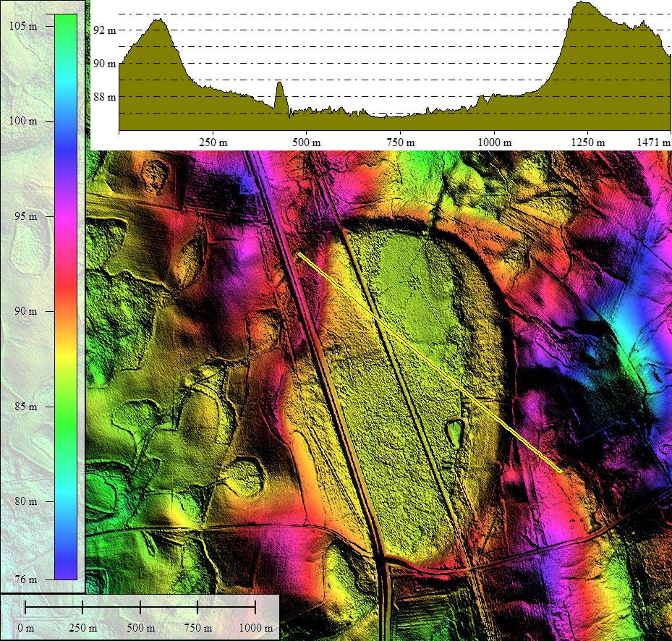The height and width of the screenshot is (641, 672).
Task: Click the 95 m elevation legend label
Action: pos(26,216)
